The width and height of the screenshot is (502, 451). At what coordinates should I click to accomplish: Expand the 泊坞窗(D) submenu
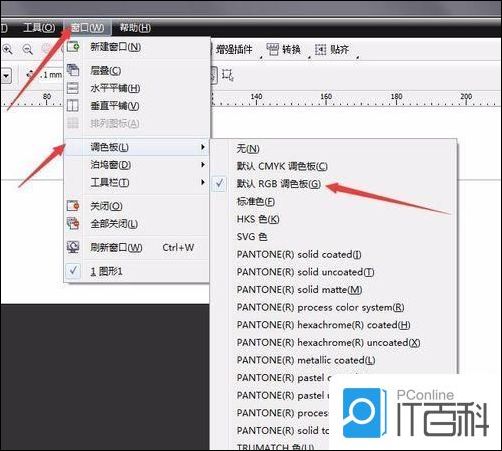137,165
